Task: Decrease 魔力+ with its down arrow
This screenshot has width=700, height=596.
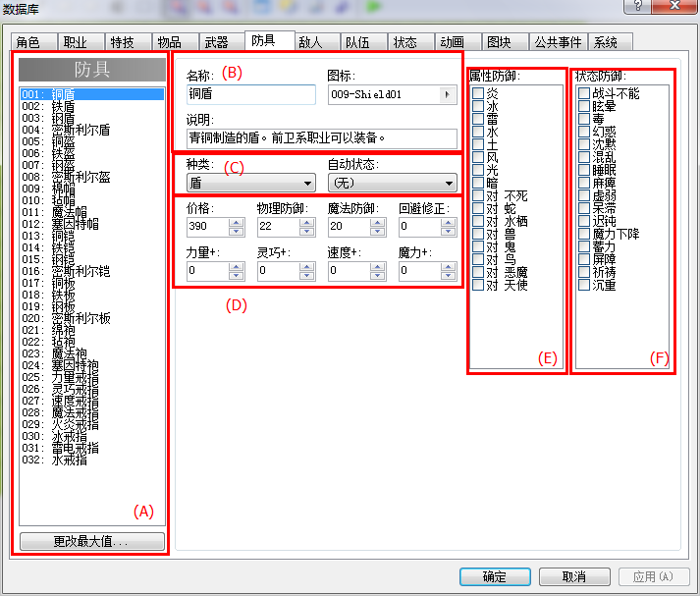Action: click(448, 275)
